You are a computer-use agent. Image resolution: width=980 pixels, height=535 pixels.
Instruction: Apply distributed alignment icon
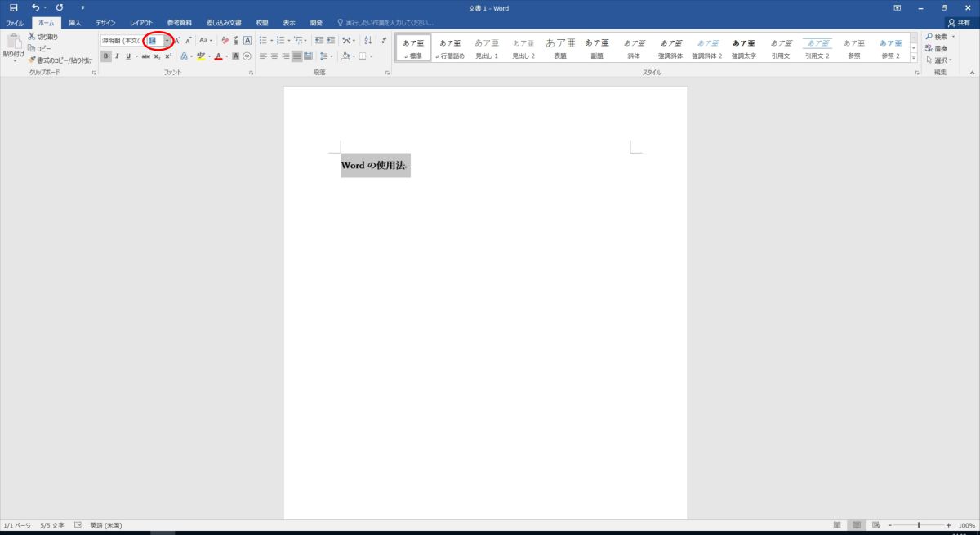[x=309, y=56]
